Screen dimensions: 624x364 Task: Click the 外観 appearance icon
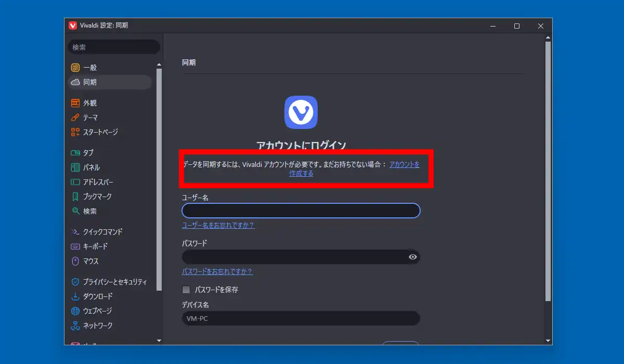[75, 103]
